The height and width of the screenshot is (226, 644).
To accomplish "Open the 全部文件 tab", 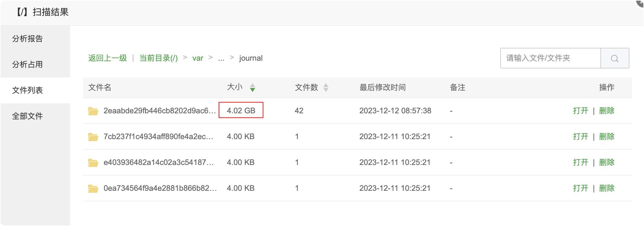I will tap(27, 116).
